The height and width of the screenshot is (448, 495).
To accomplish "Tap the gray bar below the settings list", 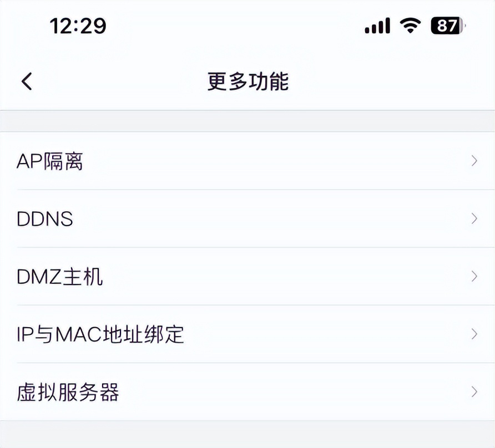I will point(247,432).
